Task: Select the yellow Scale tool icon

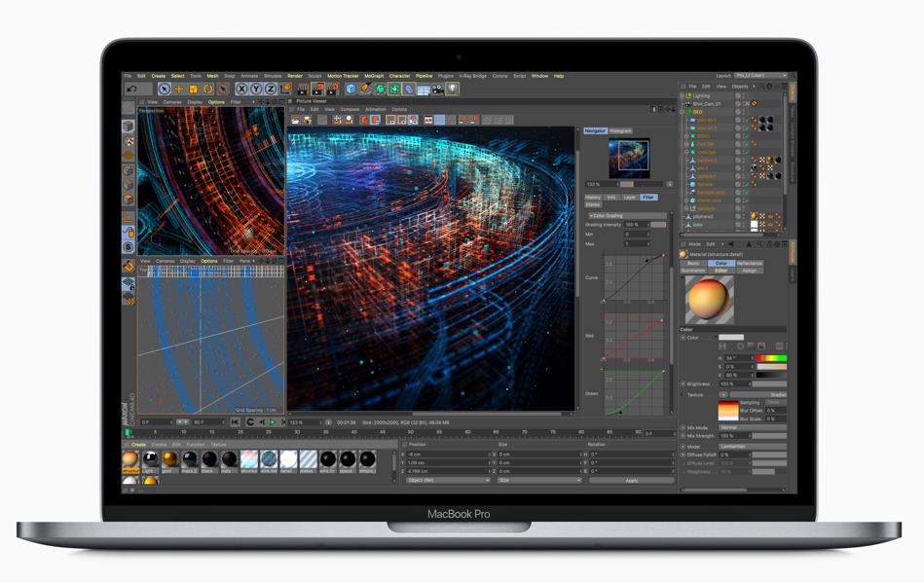Action: pos(194,89)
